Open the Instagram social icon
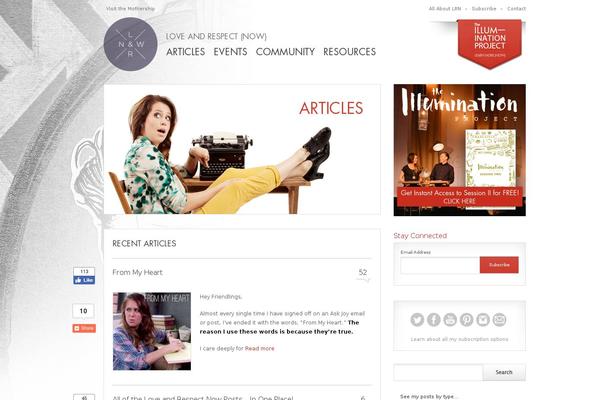Viewport: 600px width, 400px height. click(x=483, y=320)
